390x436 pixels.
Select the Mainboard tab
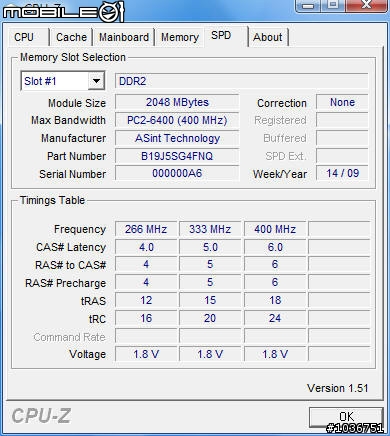tap(124, 37)
